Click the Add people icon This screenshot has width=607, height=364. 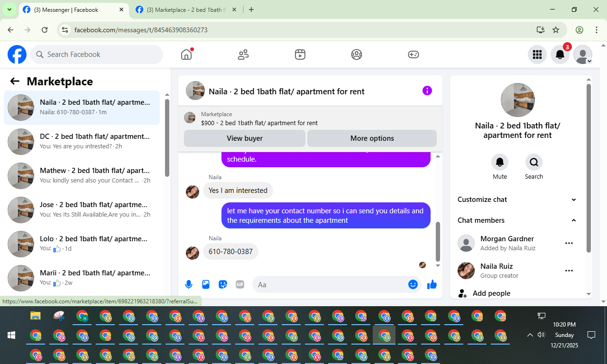pyautogui.click(x=462, y=293)
